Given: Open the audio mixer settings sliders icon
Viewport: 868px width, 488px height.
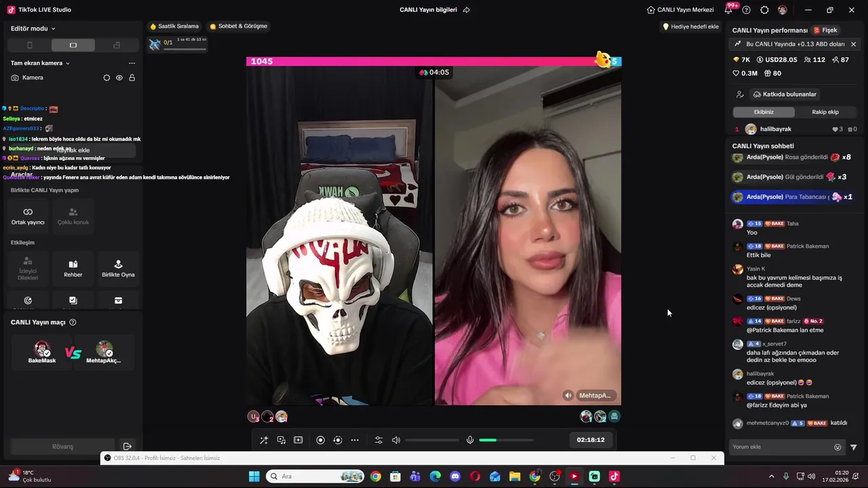Looking at the screenshot, I should pos(379,440).
